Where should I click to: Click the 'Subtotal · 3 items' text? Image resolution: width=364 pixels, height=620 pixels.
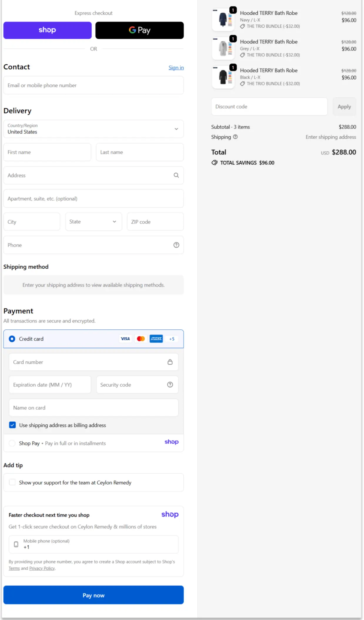(230, 127)
